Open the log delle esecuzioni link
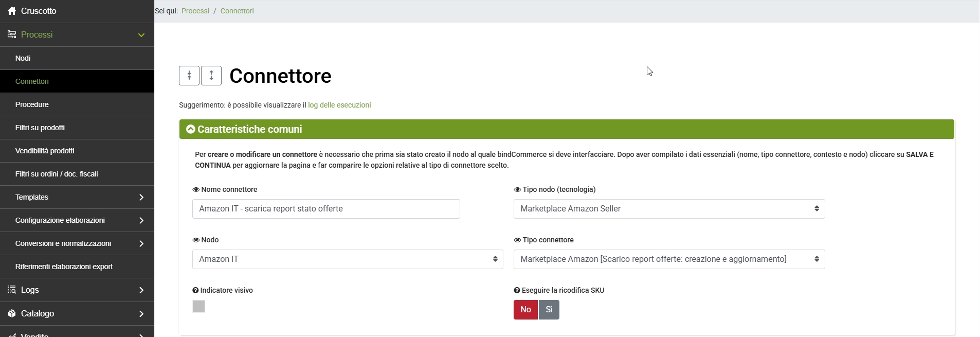 click(339, 105)
